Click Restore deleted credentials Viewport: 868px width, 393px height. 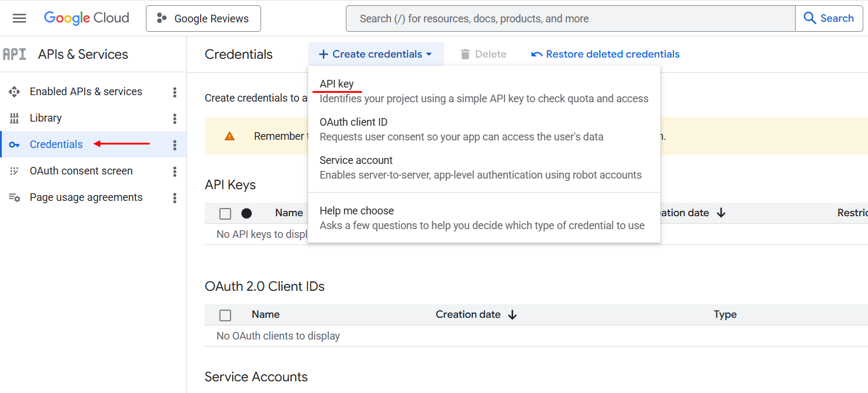pyautogui.click(x=606, y=54)
